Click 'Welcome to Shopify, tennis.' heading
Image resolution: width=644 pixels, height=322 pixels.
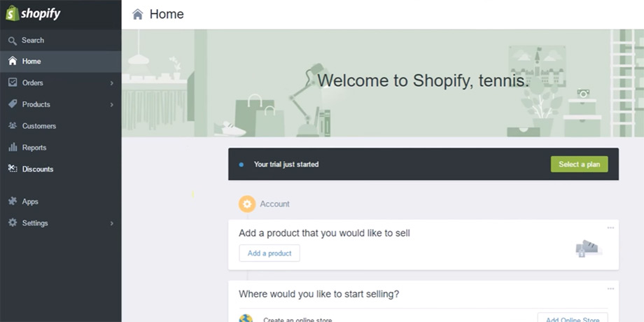coord(423,80)
